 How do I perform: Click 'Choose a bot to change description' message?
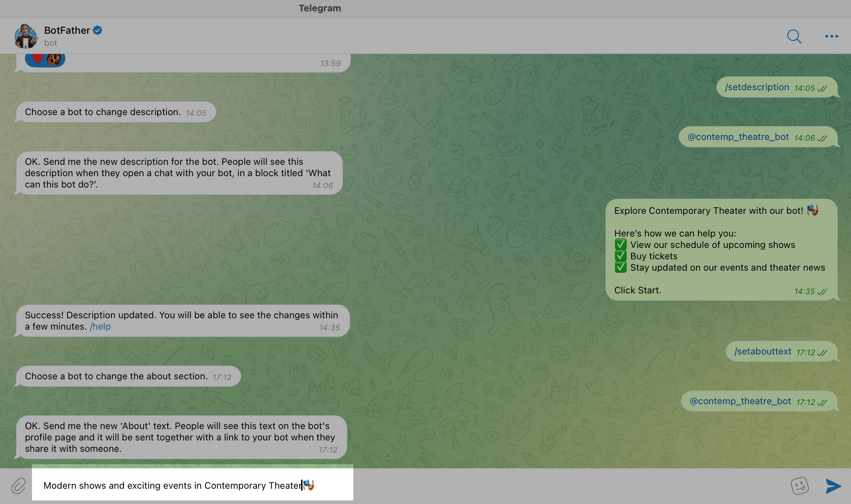103,112
